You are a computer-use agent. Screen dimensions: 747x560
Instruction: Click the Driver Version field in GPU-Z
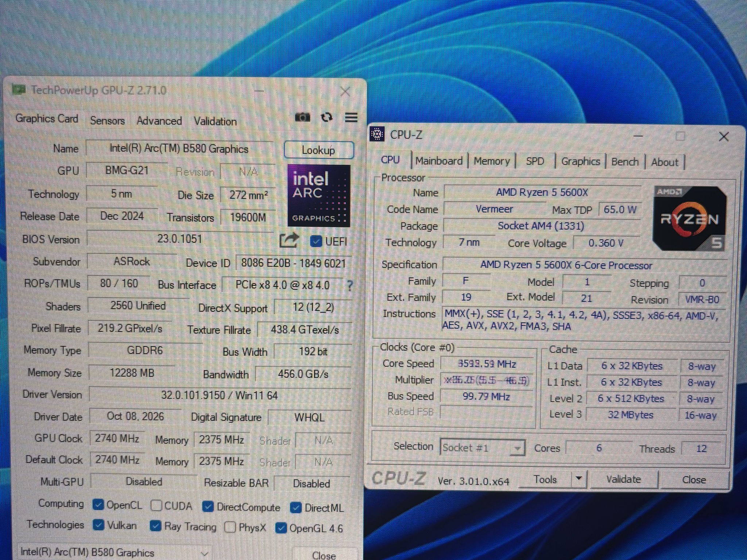tap(219, 395)
